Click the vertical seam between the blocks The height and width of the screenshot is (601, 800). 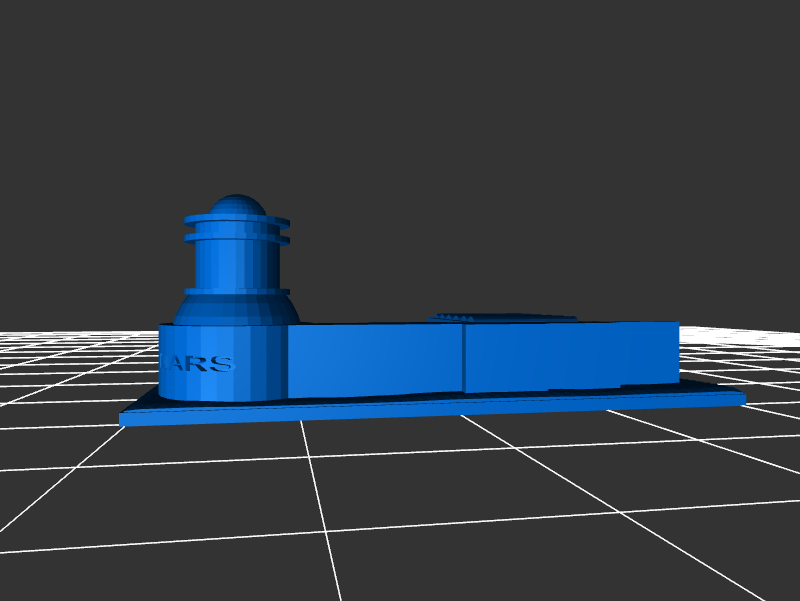[x=463, y=359]
